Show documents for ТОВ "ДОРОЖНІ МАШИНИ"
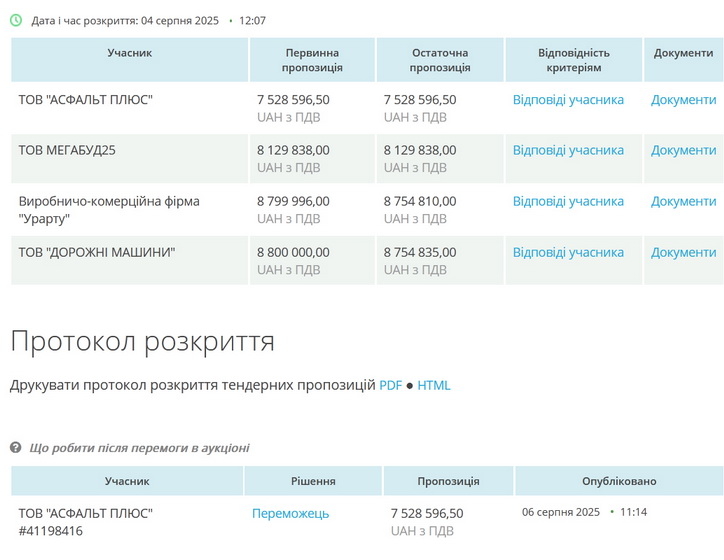 click(683, 253)
